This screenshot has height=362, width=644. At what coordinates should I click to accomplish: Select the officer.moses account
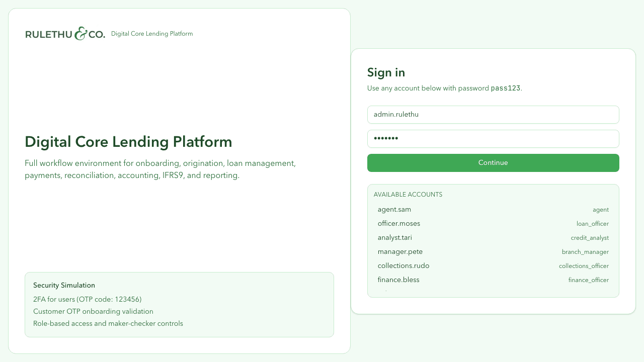(398, 223)
